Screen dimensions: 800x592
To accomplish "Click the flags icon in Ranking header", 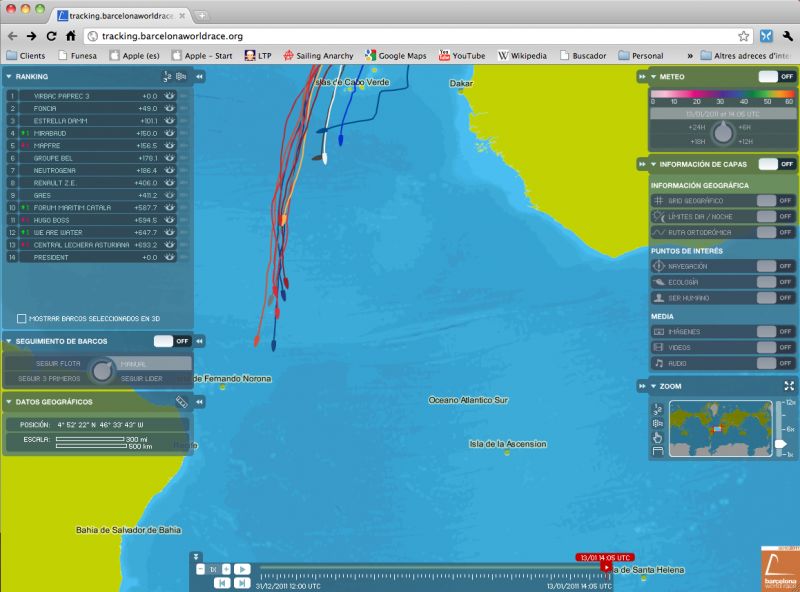I will (x=181, y=76).
